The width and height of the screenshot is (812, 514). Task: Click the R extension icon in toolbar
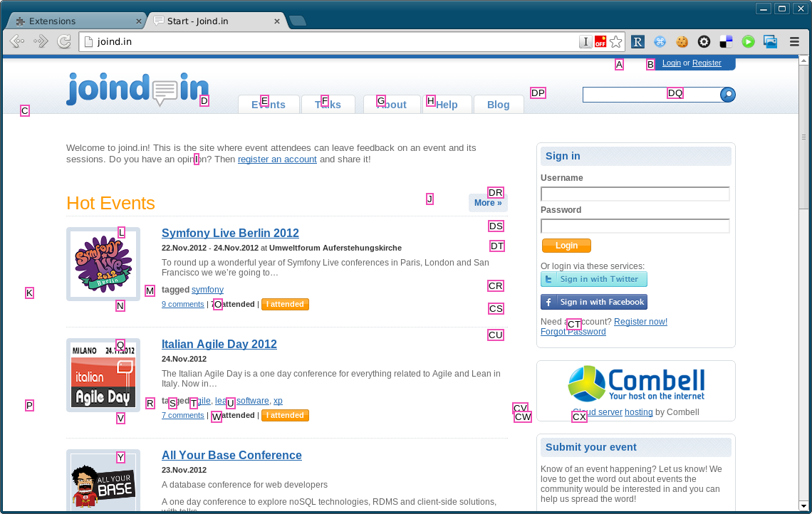click(x=638, y=42)
